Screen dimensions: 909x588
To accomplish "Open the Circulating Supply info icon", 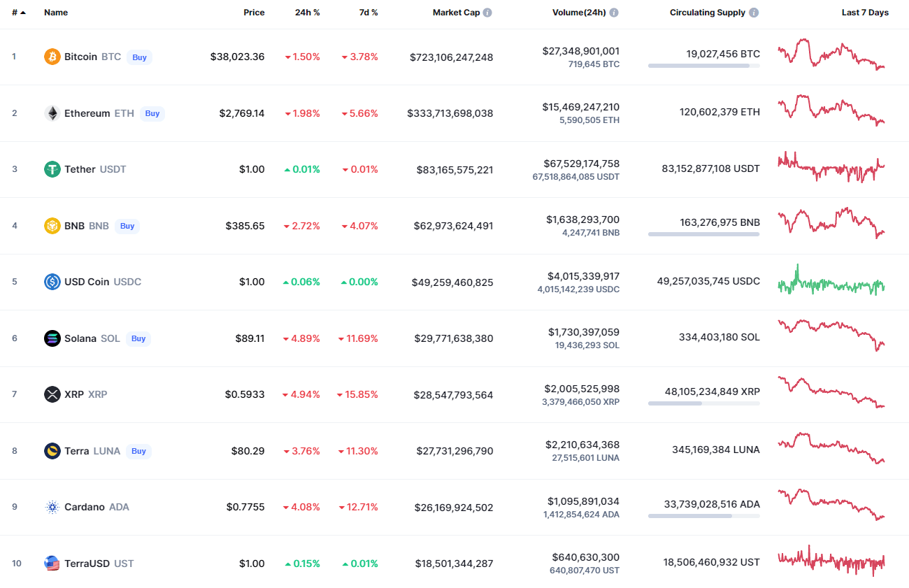I will tap(754, 13).
